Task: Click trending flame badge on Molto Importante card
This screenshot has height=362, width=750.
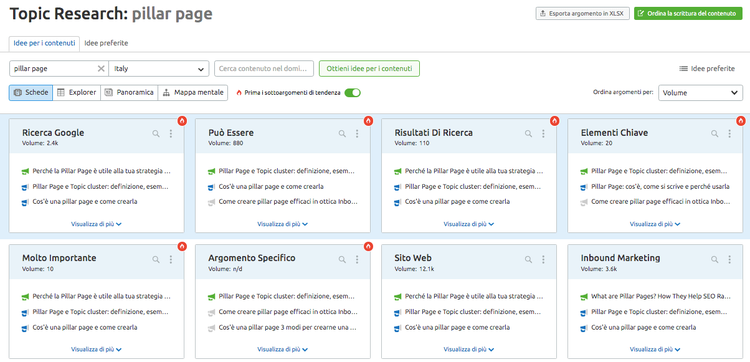Action: point(182,246)
